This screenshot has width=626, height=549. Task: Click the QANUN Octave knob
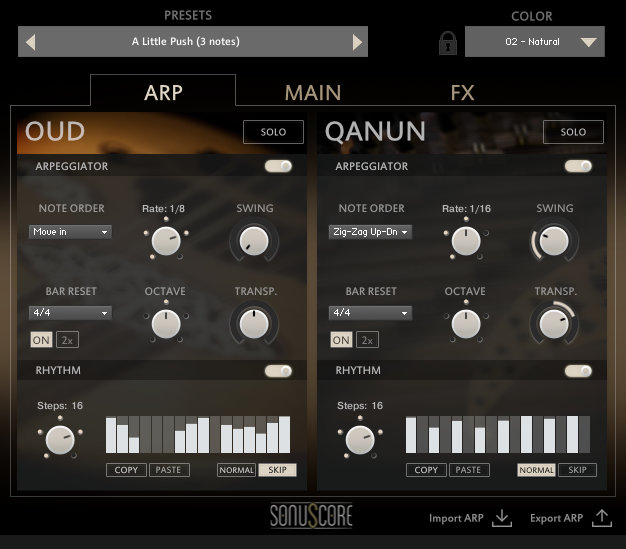tap(466, 324)
